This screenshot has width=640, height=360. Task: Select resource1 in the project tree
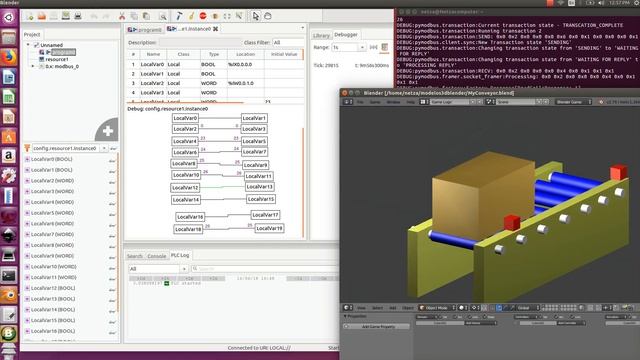click(x=57, y=59)
